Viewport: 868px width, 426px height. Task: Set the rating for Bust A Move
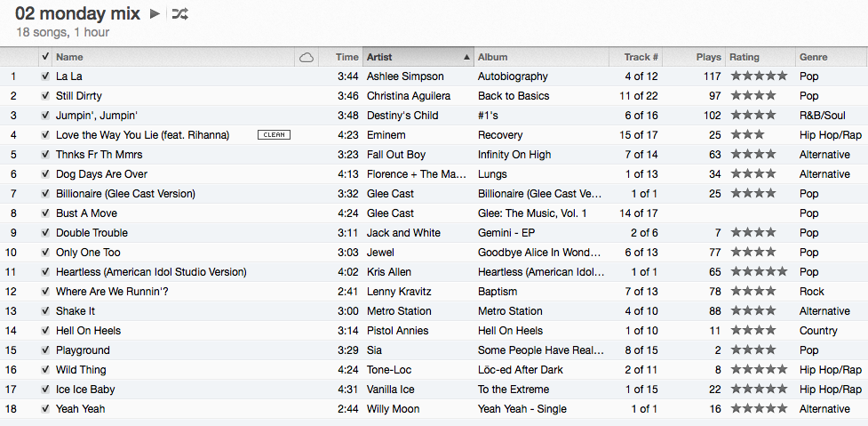click(x=759, y=213)
